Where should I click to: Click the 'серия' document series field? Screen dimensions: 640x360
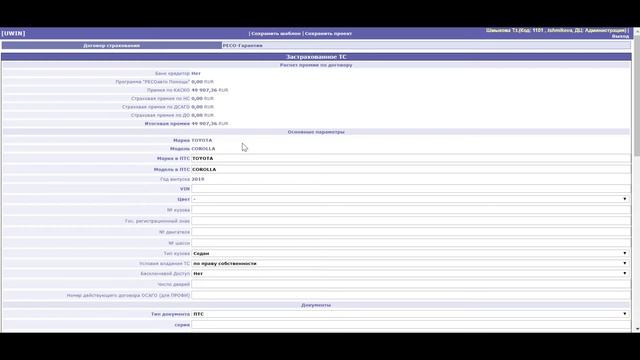coord(411,325)
